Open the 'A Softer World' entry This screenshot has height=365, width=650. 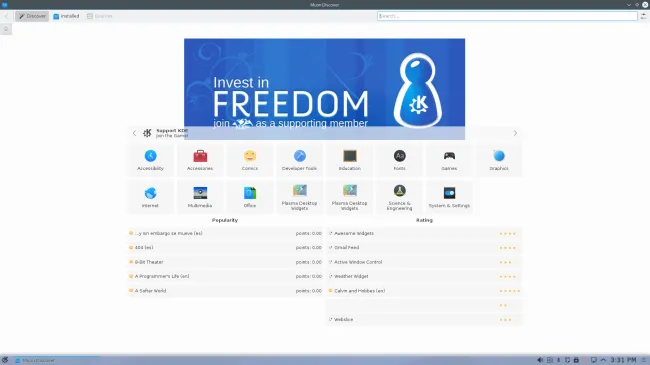pyautogui.click(x=225, y=291)
